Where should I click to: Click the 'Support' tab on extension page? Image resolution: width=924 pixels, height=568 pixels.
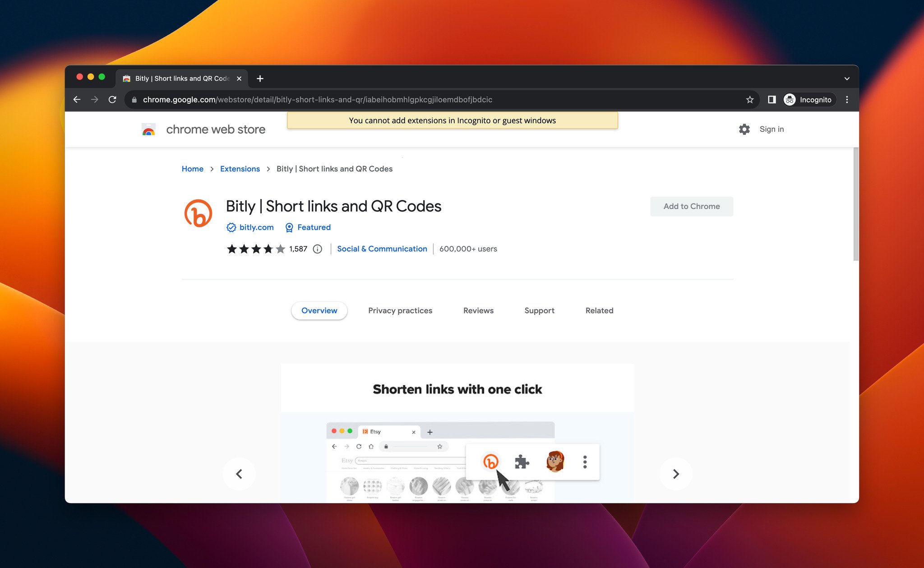click(539, 310)
